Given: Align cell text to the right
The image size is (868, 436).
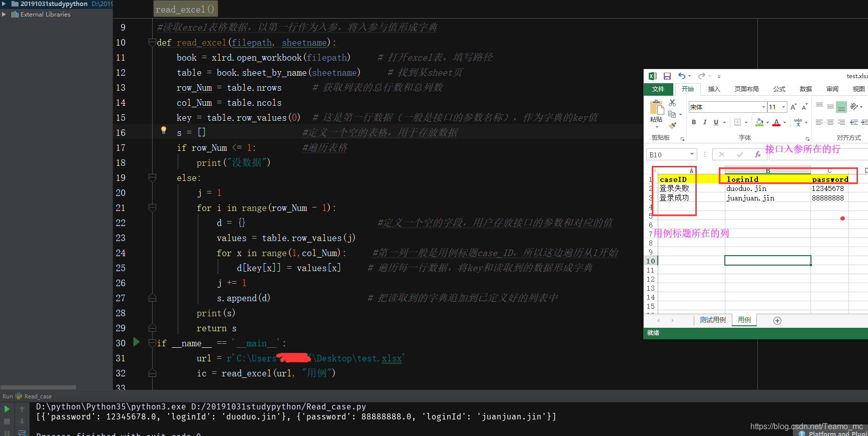Looking at the screenshot, I should (841, 122).
